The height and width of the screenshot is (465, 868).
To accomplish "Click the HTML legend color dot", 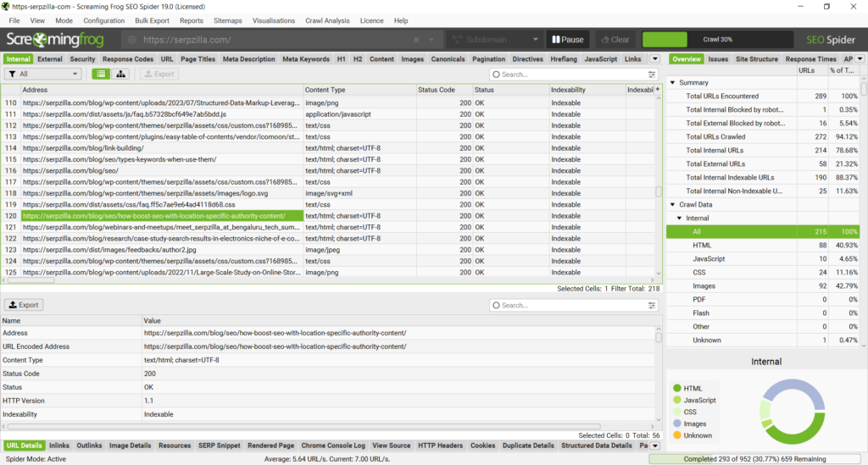I will coord(677,389).
